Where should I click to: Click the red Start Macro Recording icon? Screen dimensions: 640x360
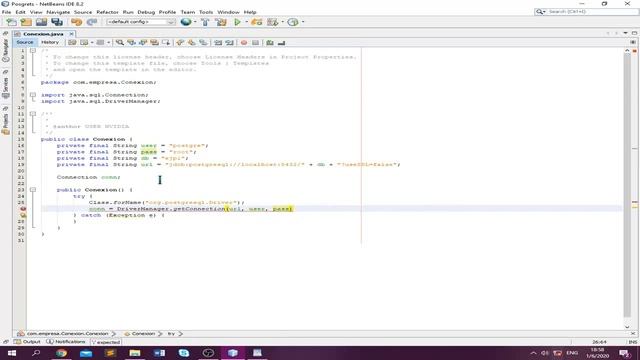click(244, 42)
